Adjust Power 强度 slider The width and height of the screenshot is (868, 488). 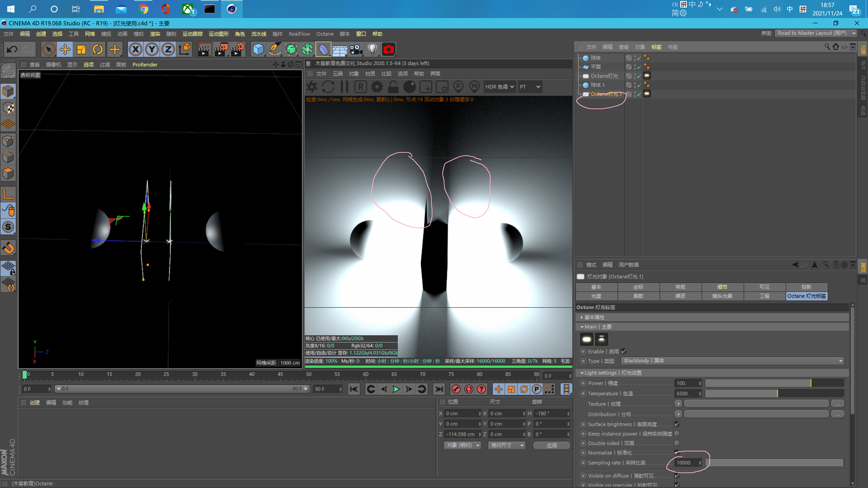(774, 383)
